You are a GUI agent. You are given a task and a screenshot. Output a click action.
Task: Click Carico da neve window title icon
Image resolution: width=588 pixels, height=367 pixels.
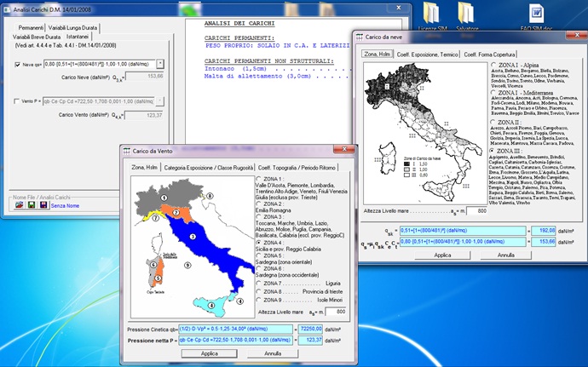[360, 37]
